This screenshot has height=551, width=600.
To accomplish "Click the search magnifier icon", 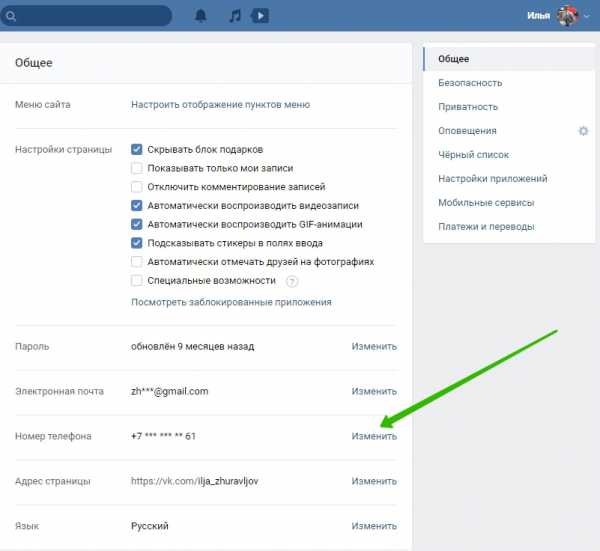I will (11, 16).
